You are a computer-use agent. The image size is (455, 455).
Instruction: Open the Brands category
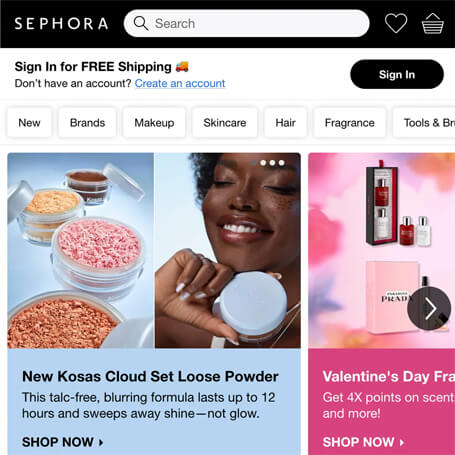(x=87, y=123)
